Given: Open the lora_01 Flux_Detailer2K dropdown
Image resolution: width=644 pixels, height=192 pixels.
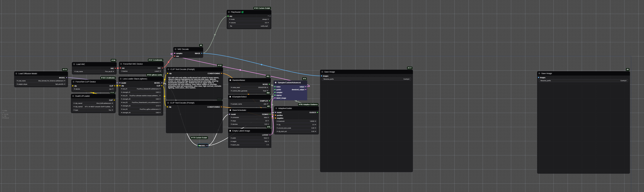Looking at the screenshot, I should pos(141,89).
